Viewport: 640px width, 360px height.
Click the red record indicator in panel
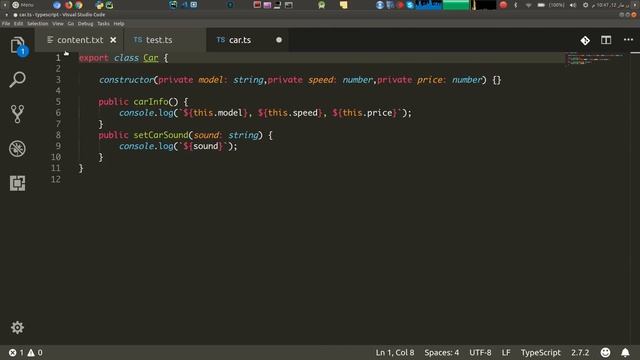[x=503, y=5]
